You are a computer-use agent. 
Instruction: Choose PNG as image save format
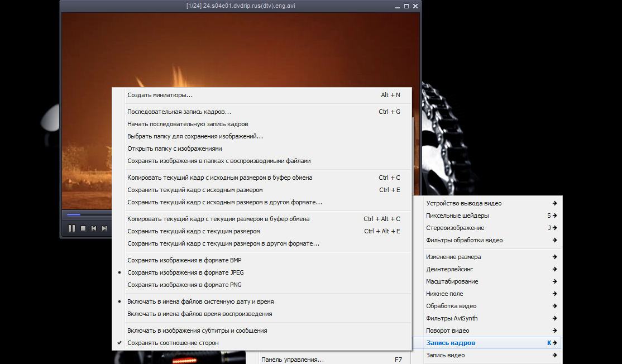click(184, 285)
